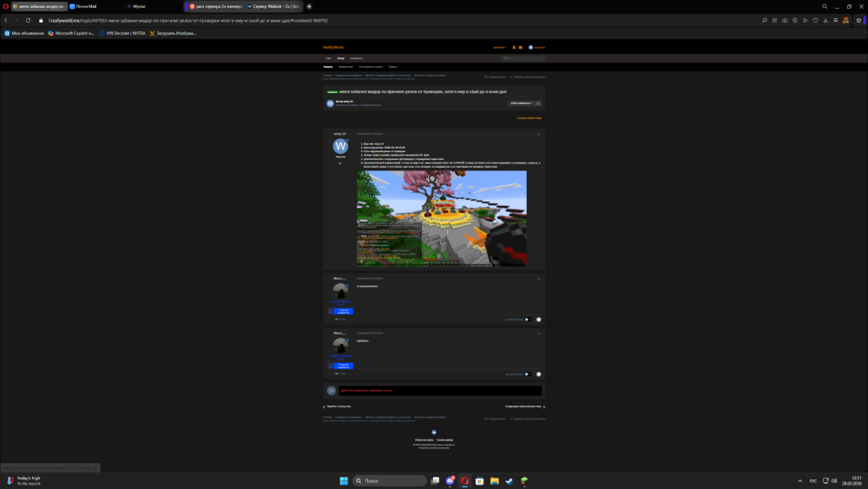Open Opera easy setup sliders icon
This screenshot has width=868, height=489.
point(835,21)
